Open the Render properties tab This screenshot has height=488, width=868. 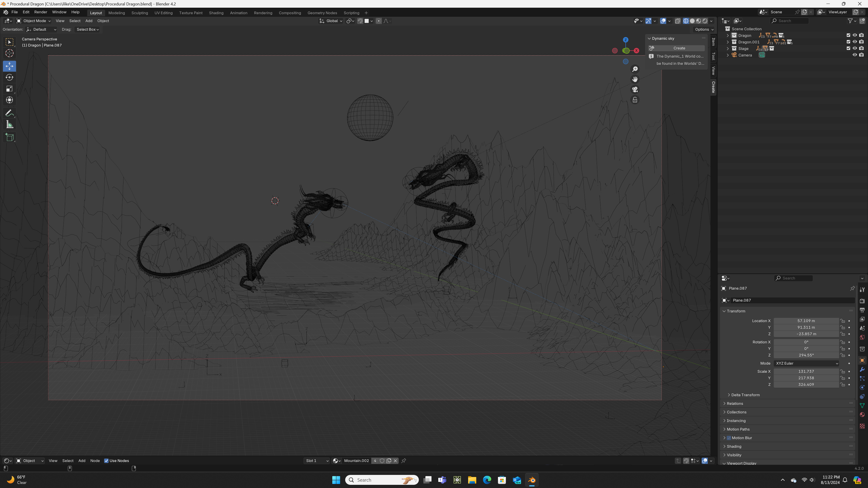coord(862,301)
